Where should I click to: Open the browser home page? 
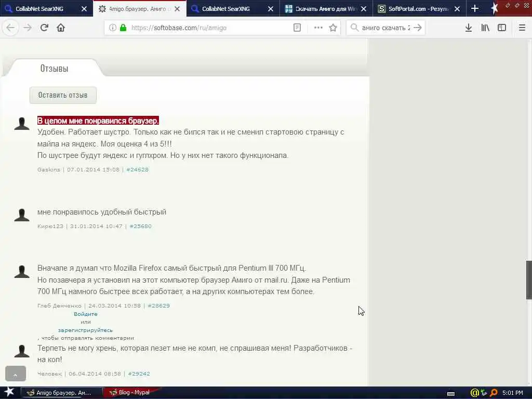61,28
